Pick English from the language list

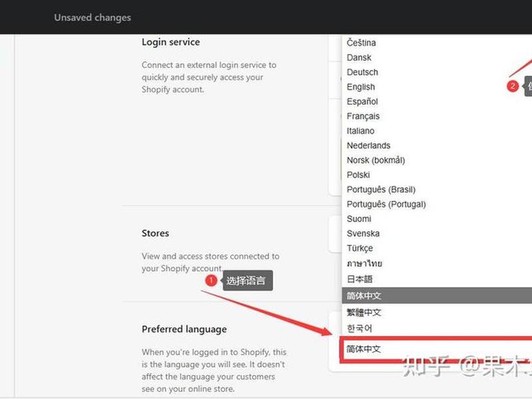tap(437, 87)
